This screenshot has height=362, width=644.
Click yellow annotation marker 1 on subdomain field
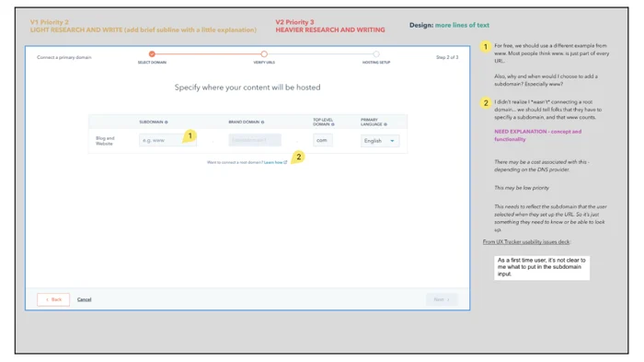point(190,135)
